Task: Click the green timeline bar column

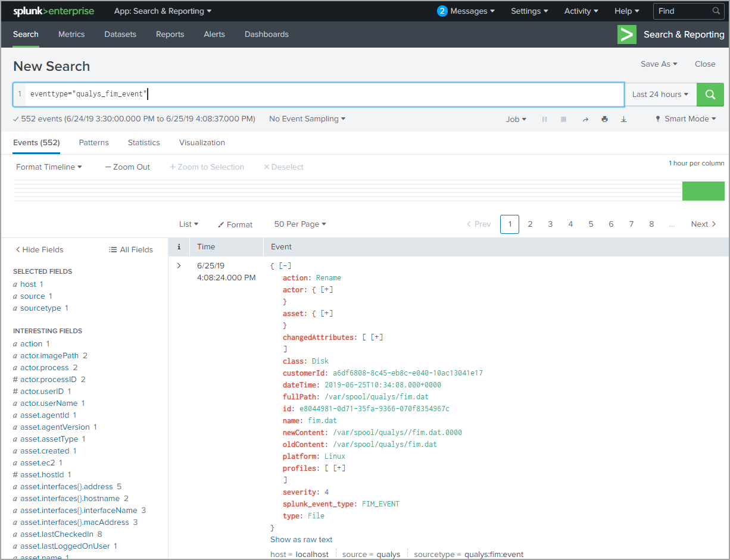Action: pos(703,191)
